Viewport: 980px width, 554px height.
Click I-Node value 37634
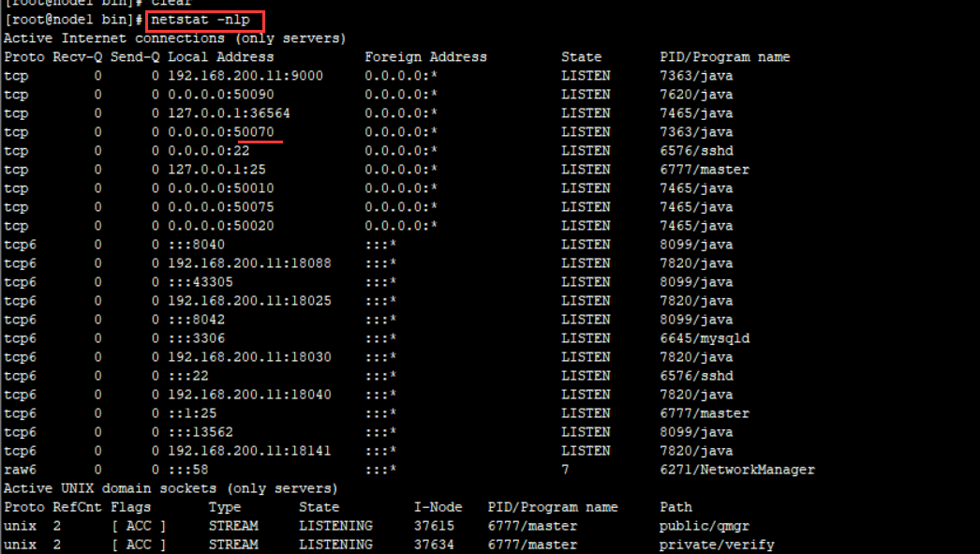tap(434, 545)
